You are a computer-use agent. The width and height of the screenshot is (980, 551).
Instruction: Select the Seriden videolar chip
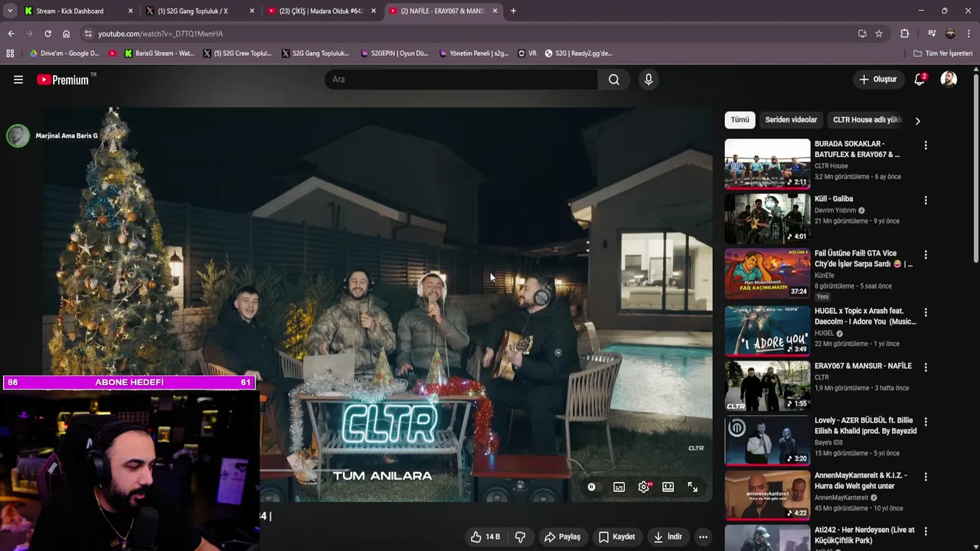click(x=791, y=120)
